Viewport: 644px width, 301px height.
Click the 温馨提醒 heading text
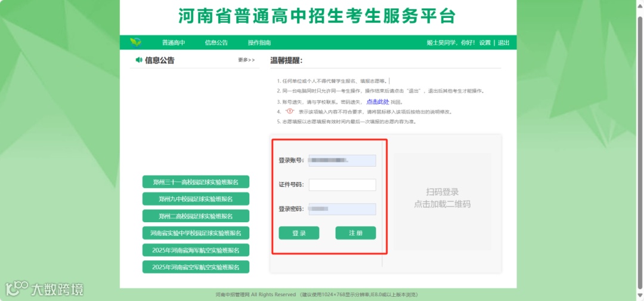pos(286,61)
